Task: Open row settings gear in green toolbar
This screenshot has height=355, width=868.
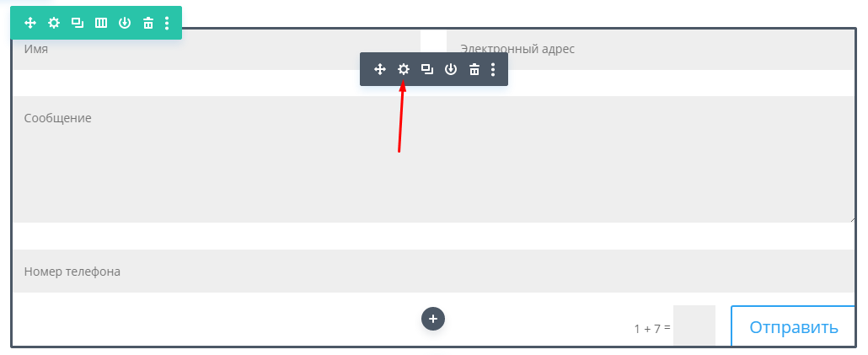Action: coord(54,23)
